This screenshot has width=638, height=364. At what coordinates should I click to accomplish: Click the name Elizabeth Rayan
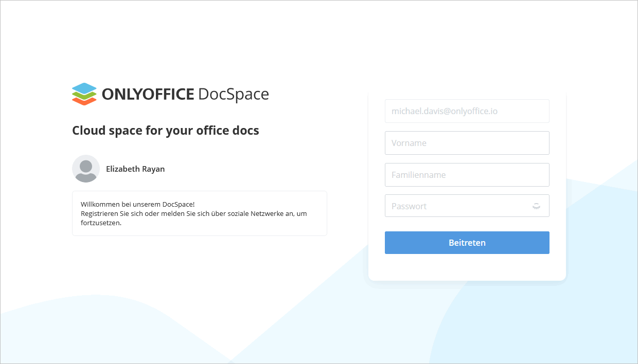[135, 169]
